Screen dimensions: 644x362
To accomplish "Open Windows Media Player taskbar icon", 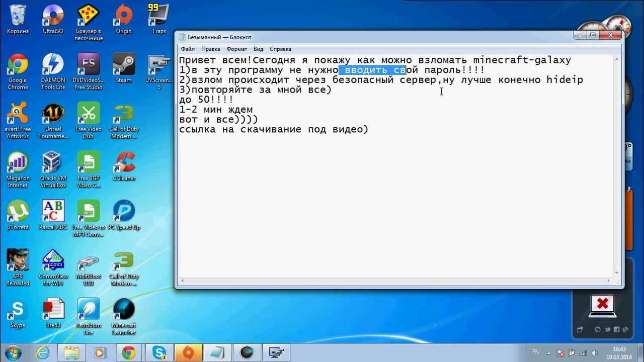I will [x=101, y=353].
